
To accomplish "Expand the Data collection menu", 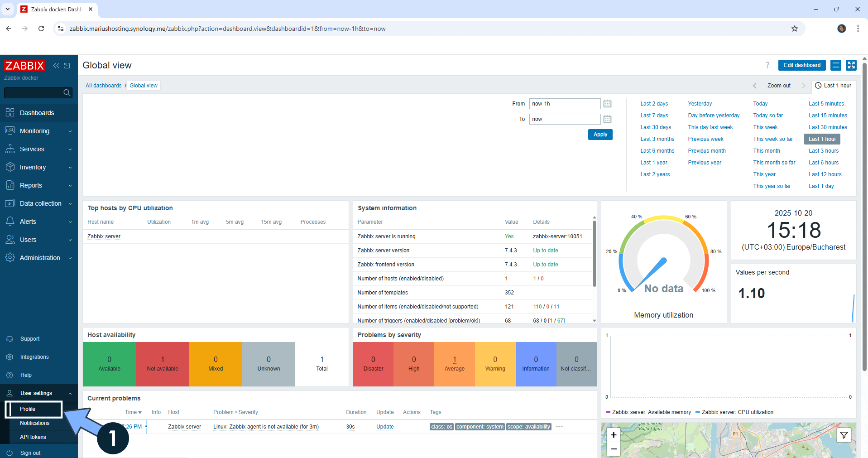I will point(39,203).
